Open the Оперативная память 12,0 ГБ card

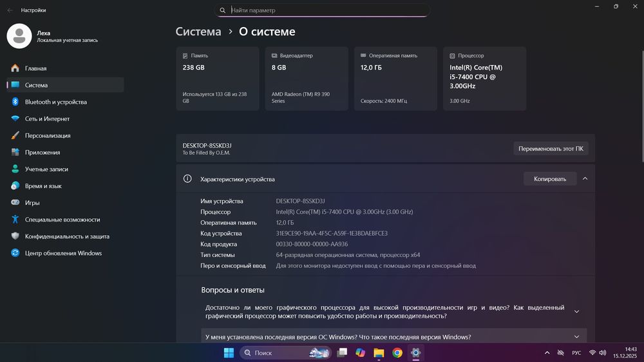(x=395, y=79)
